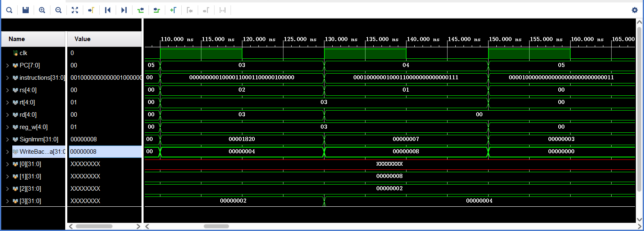Expand the rd[4:0] signal

[x=7, y=115]
